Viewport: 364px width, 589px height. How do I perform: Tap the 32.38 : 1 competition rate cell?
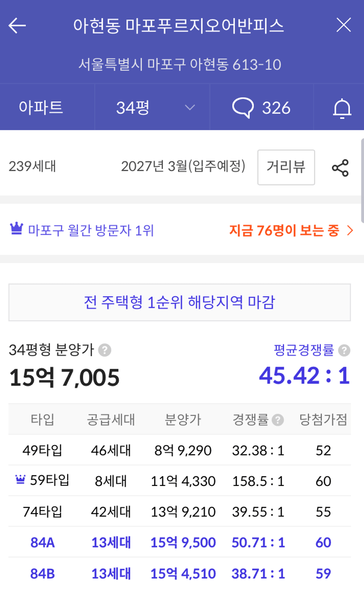click(258, 450)
